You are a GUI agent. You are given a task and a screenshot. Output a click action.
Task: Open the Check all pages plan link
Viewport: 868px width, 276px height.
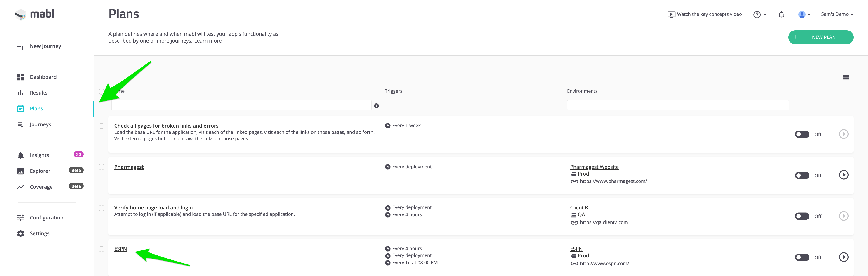pos(166,126)
